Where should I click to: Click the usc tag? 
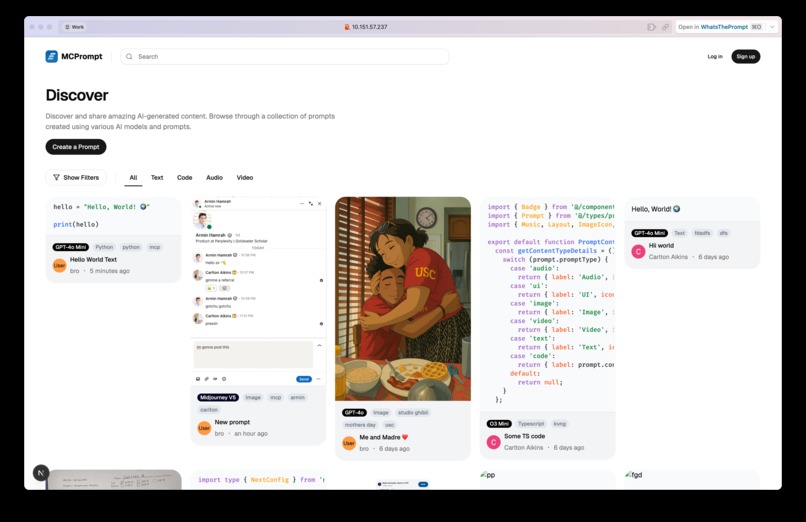[x=390, y=425]
